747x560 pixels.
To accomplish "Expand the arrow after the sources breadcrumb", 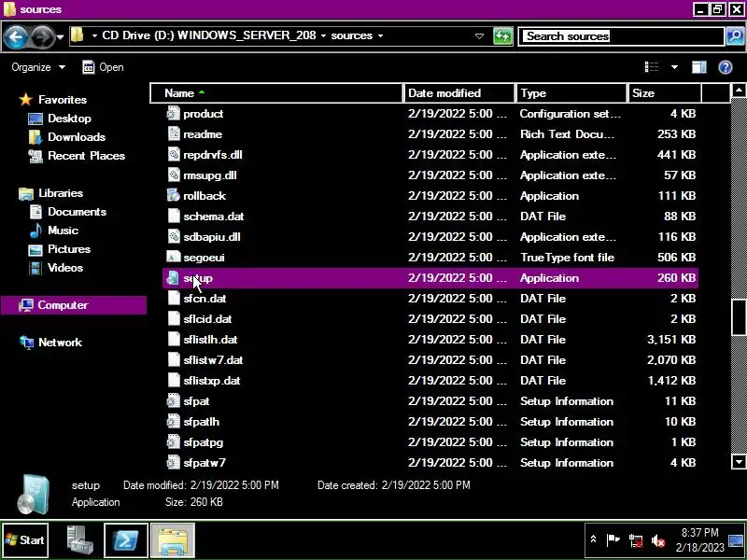I will click(x=380, y=35).
